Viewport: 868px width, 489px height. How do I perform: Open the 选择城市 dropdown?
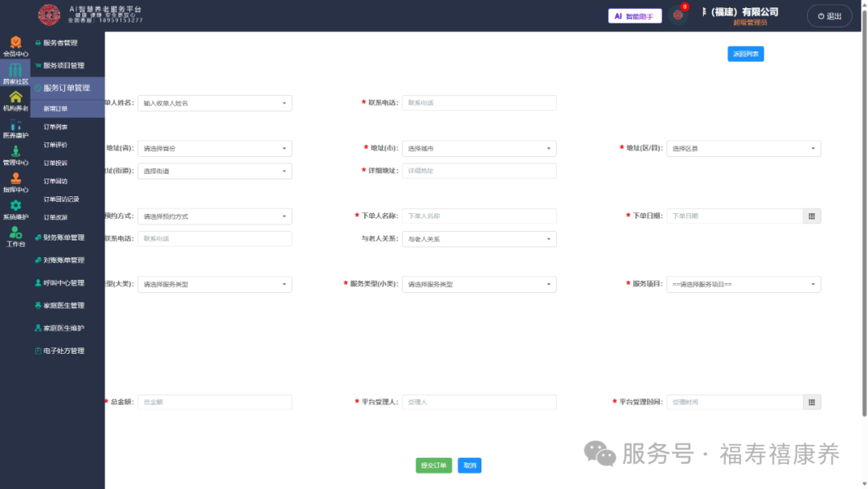479,149
